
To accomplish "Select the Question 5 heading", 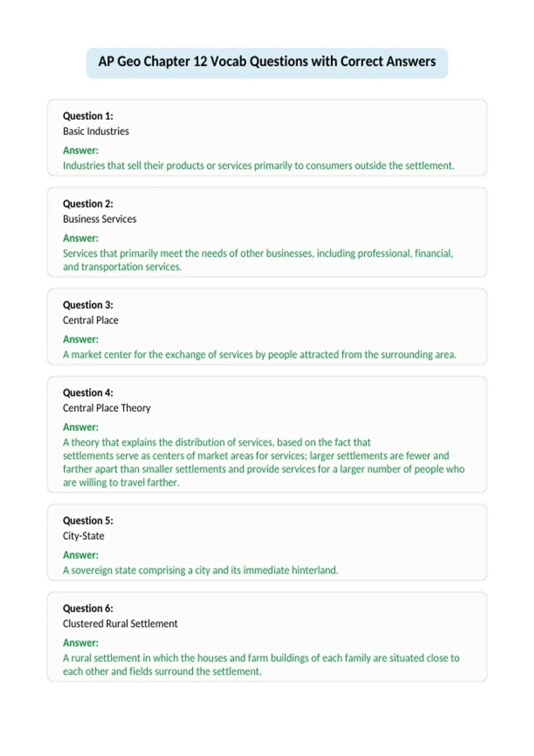I will coord(88,520).
